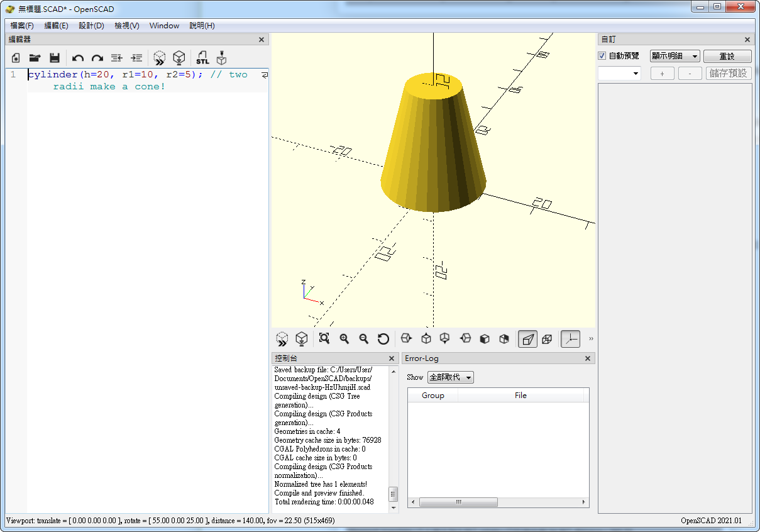Close the Error-Log panel
The height and width of the screenshot is (532, 760).
(588, 358)
